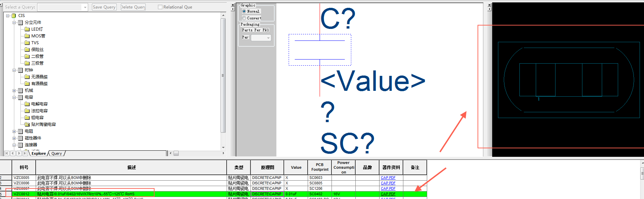The image size is (644, 199).
Task: Collapse the 连接器 tree node
Action: (x=14, y=145)
